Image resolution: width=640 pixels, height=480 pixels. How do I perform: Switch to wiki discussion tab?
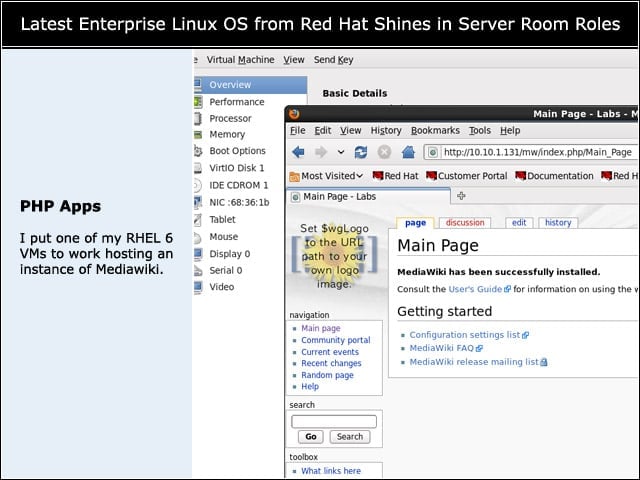465,223
